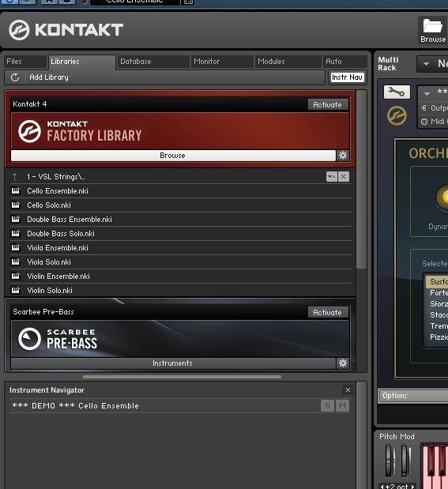Click the Kontakt logo in header
Image resolution: width=448 pixels, height=489 pixels.
pos(66,30)
